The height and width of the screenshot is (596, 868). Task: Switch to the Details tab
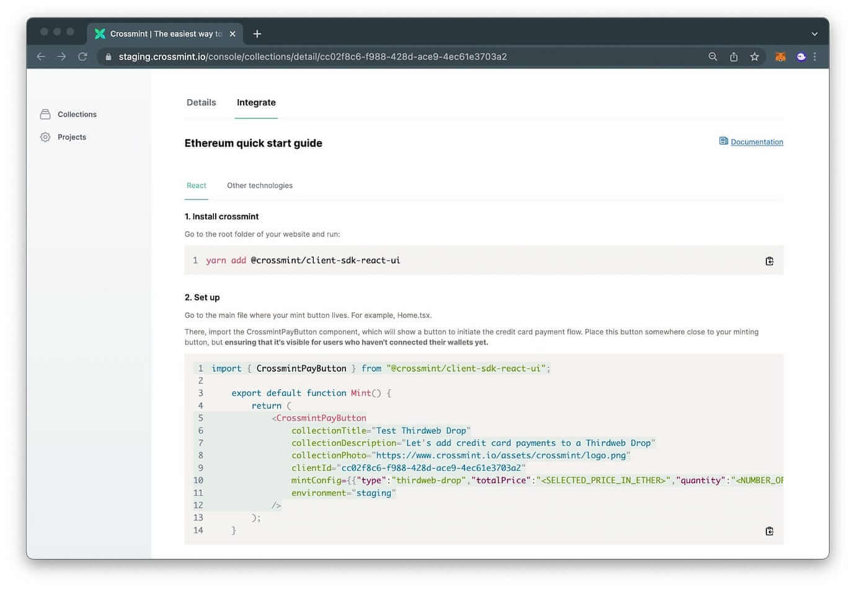(x=201, y=103)
